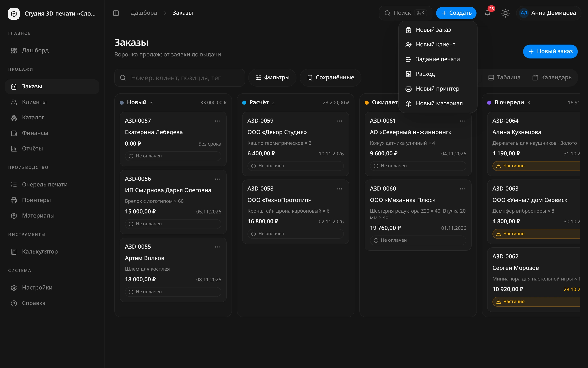Focus the Номер, клиент, позиция, тег search field
This screenshot has width=588, height=368.
point(179,78)
